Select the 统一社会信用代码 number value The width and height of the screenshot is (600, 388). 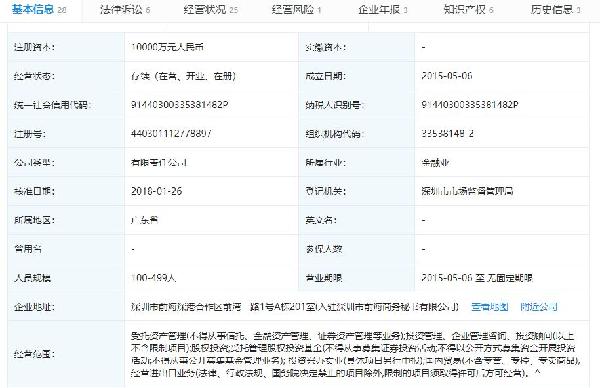[x=179, y=105]
